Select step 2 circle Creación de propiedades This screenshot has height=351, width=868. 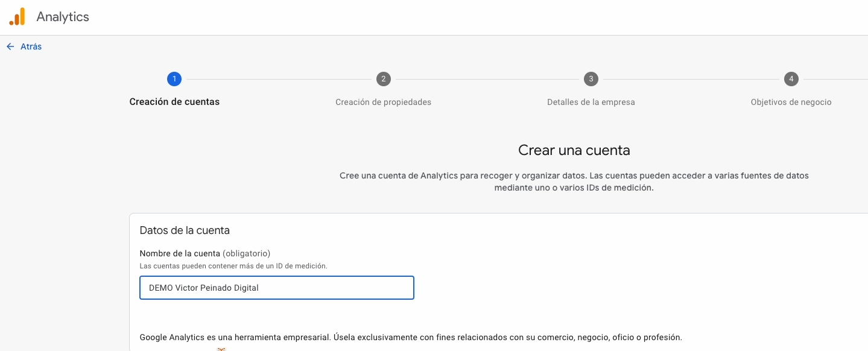[383, 79]
